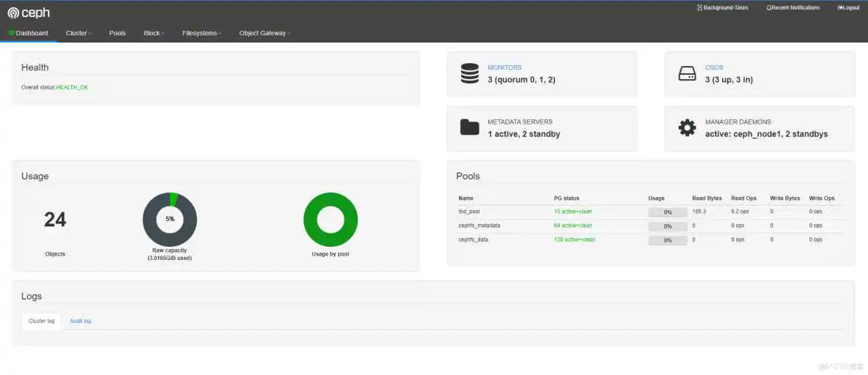
Task: Expand the Object Gateway menu
Action: [x=265, y=33]
